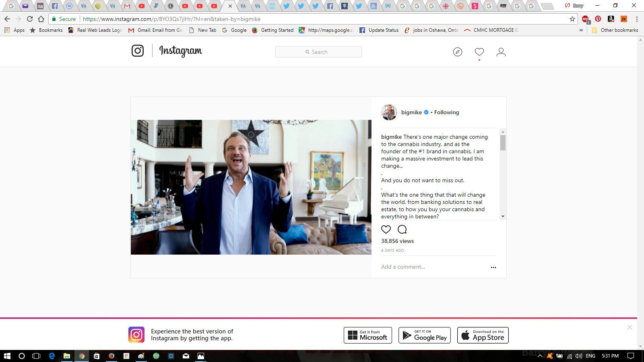Click the comment speech bubble icon
The height and width of the screenshot is (362, 644).
click(402, 229)
